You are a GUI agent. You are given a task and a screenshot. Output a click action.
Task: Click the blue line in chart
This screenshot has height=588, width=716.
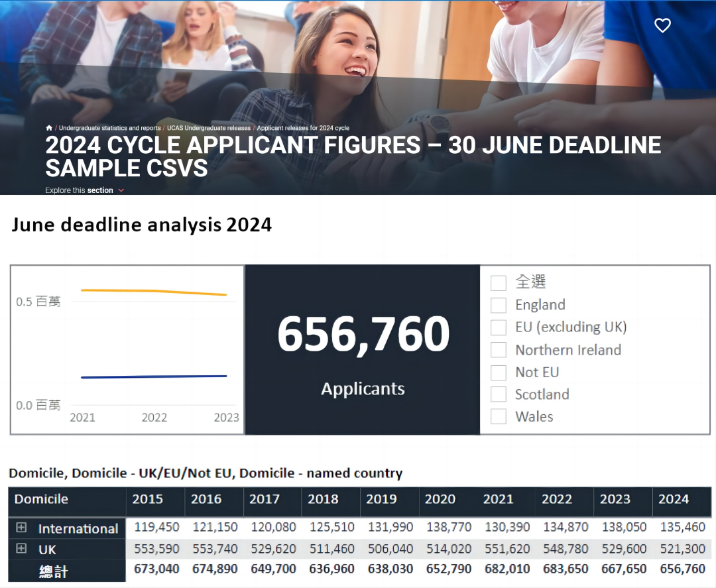(154, 377)
